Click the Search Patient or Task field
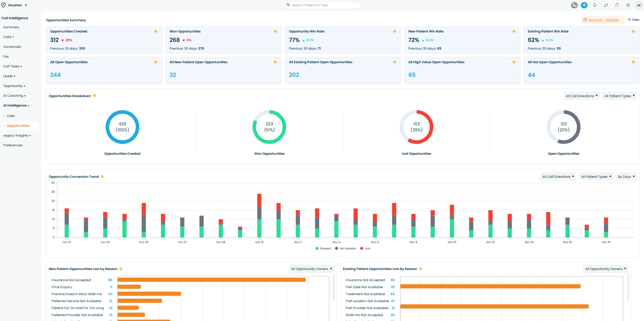Image resolution: width=644 pixels, height=321 pixels. 323,5
